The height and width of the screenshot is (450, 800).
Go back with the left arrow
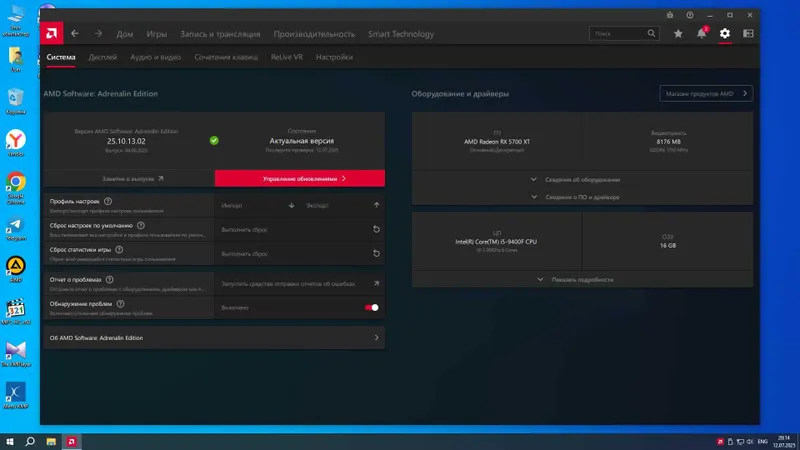coord(75,34)
